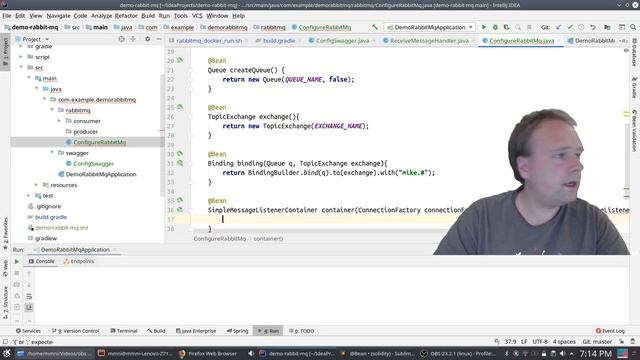The width and height of the screenshot is (640, 360).
Task: Rerun application in Run panel
Action: 17,262
